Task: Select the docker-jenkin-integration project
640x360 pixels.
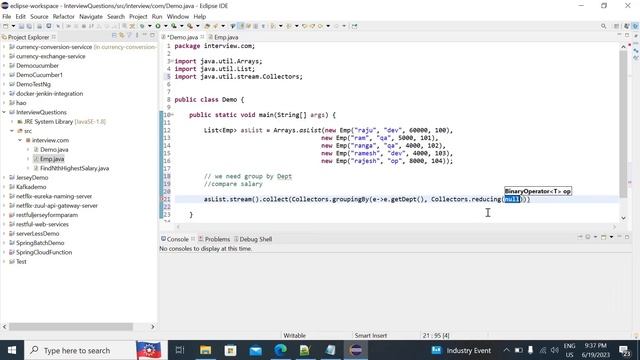Action: tap(49, 93)
